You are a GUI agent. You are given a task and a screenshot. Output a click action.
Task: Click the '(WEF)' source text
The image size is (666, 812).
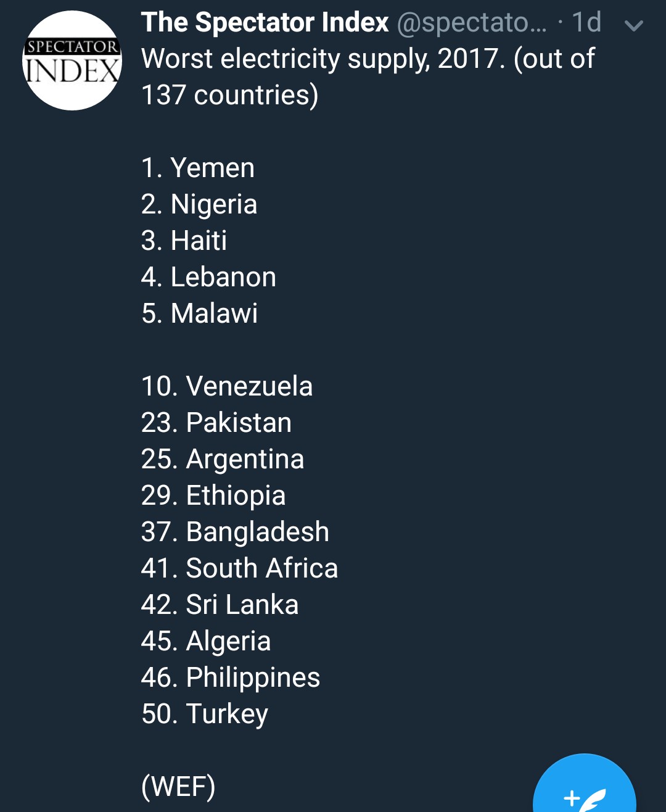coord(178,787)
